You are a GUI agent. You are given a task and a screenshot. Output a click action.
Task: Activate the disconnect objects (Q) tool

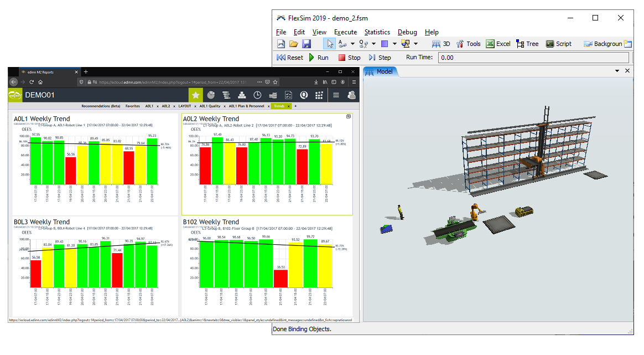tap(363, 44)
